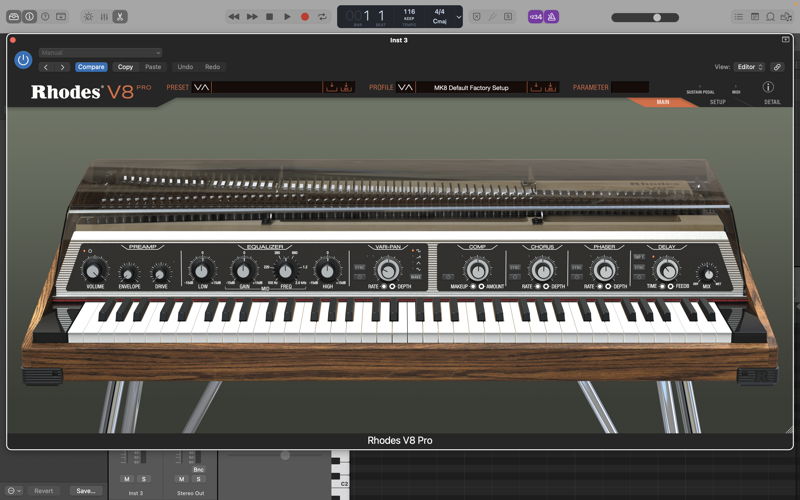Start recording with red Record button
Viewport: 800px width, 500px height.
point(305,17)
